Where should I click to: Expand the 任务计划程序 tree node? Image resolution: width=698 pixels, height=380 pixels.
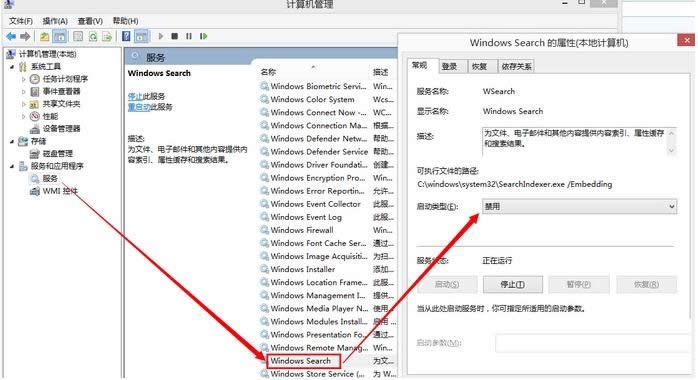tap(24, 79)
